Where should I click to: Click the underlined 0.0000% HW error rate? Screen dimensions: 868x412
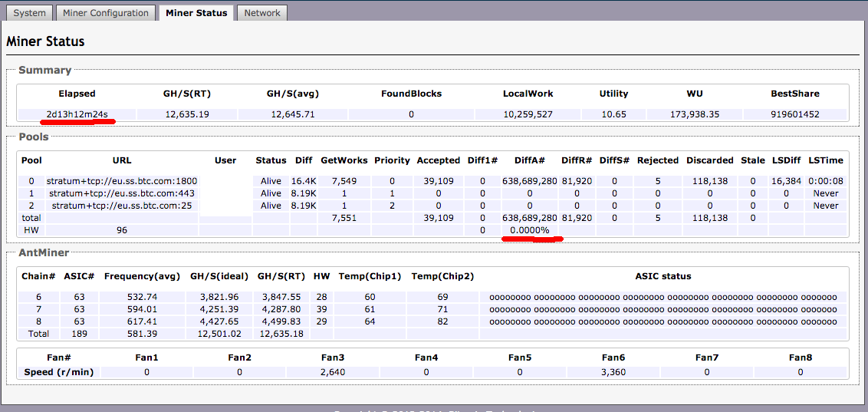[530, 230]
